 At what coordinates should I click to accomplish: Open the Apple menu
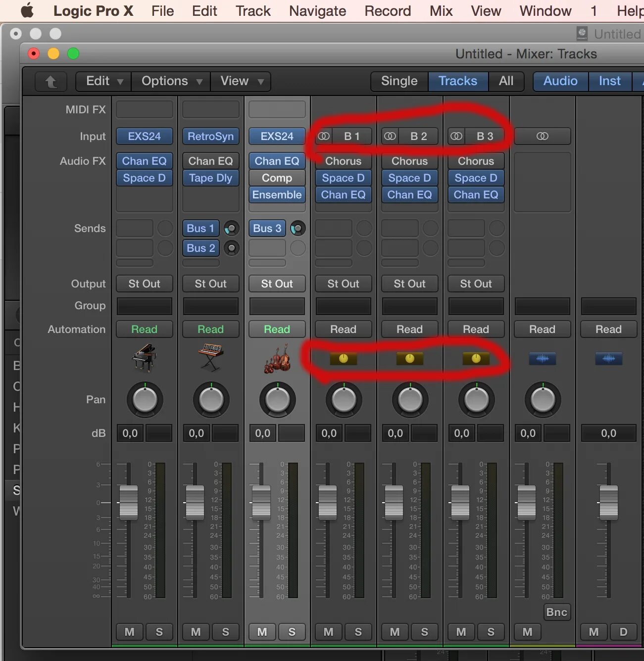tap(27, 10)
